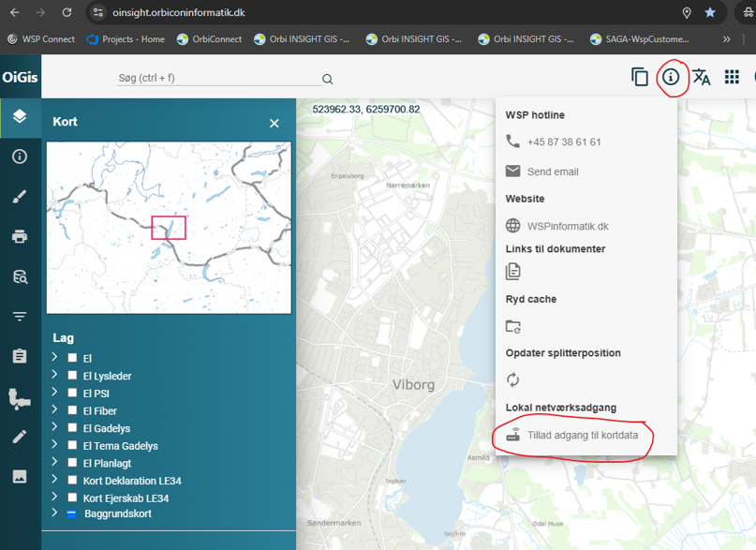Screen dimensions: 756x550
Task: Click the overview map thumbnail
Action: tap(169, 228)
